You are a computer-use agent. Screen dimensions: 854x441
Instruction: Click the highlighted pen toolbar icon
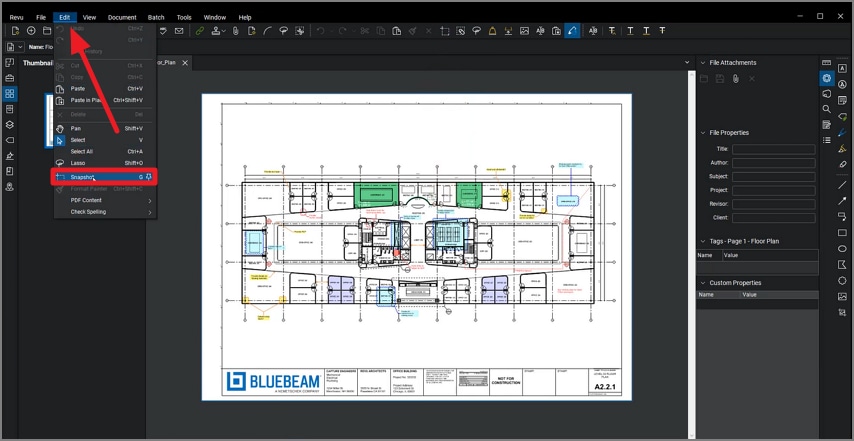tap(572, 31)
